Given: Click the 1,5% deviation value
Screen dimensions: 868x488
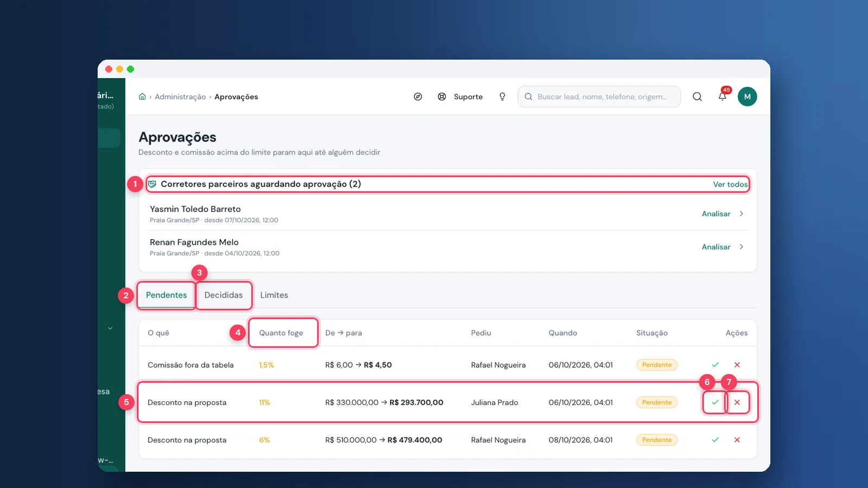Looking at the screenshot, I should (266, 365).
